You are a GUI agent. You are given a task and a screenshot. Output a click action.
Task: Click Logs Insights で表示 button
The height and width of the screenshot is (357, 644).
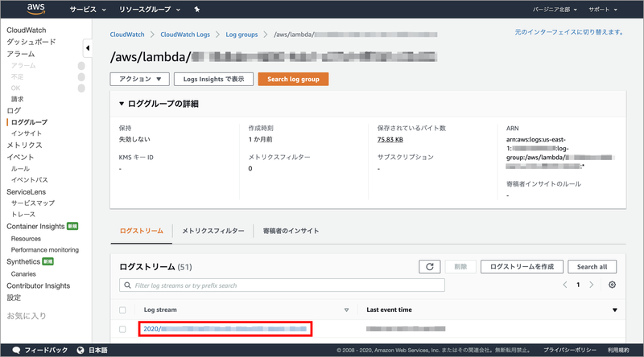(x=213, y=79)
